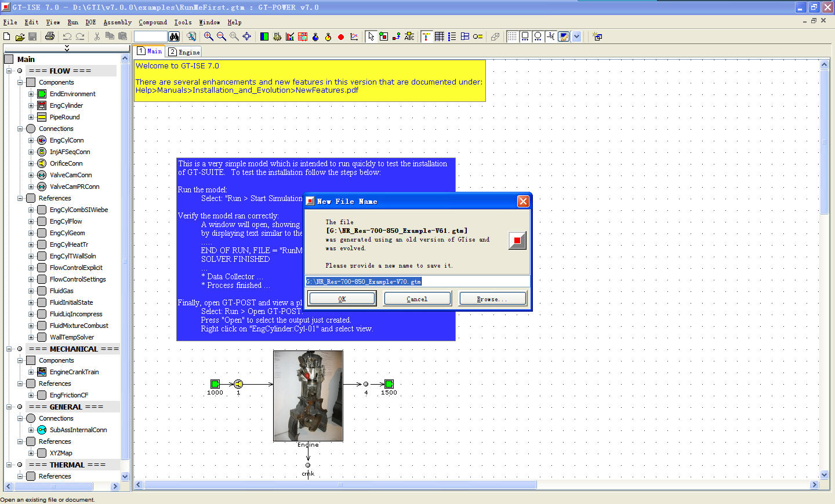
Task: Click the table grid view icon
Action: click(x=440, y=36)
